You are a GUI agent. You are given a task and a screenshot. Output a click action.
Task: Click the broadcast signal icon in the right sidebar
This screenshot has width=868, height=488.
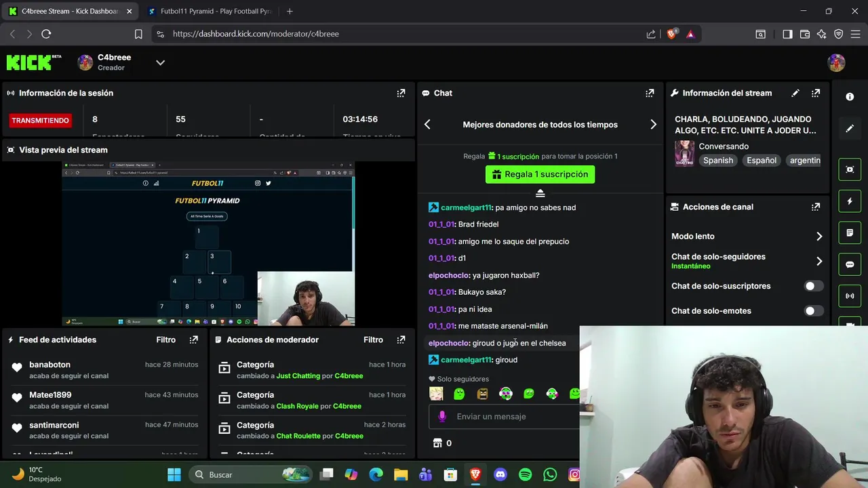tap(850, 296)
